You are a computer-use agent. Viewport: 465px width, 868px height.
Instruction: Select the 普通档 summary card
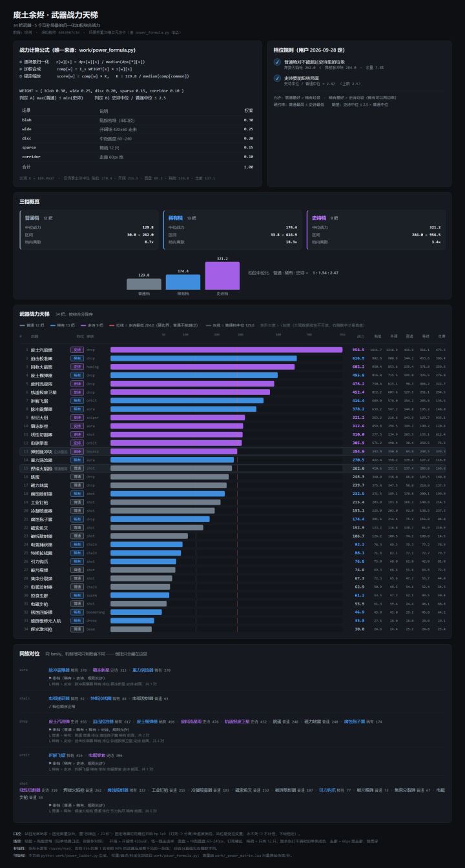[x=88, y=230]
